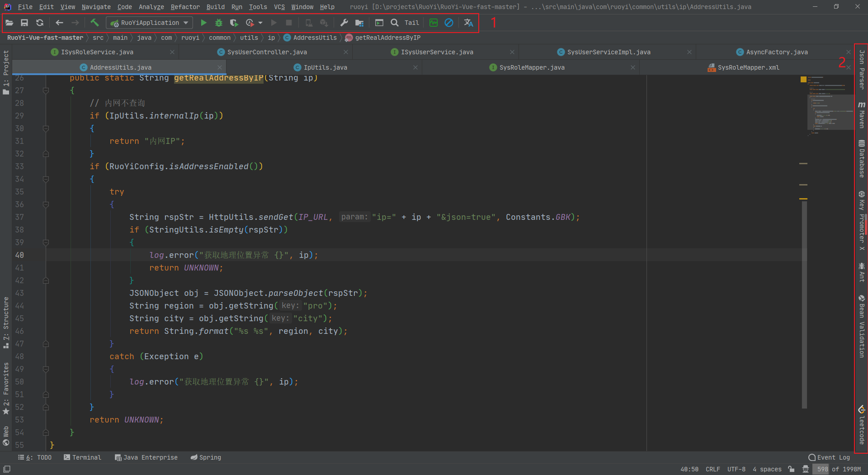This screenshot has height=475, width=868.
Task: Start debugging with the green bug icon
Action: [219, 23]
